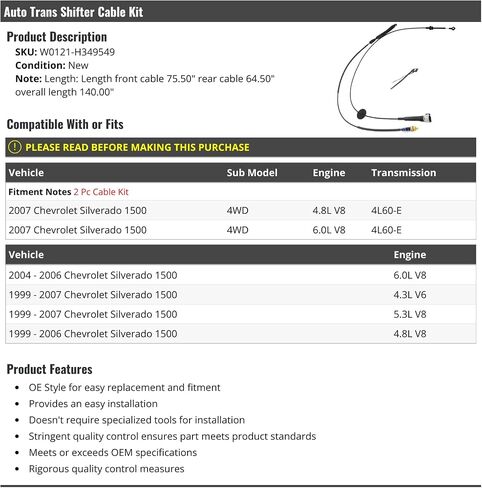This screenshot has width=482, height=488.
Task: Click the 2004 - 2006 Chevrolet Silverado 1500 row
Action: 241,275
